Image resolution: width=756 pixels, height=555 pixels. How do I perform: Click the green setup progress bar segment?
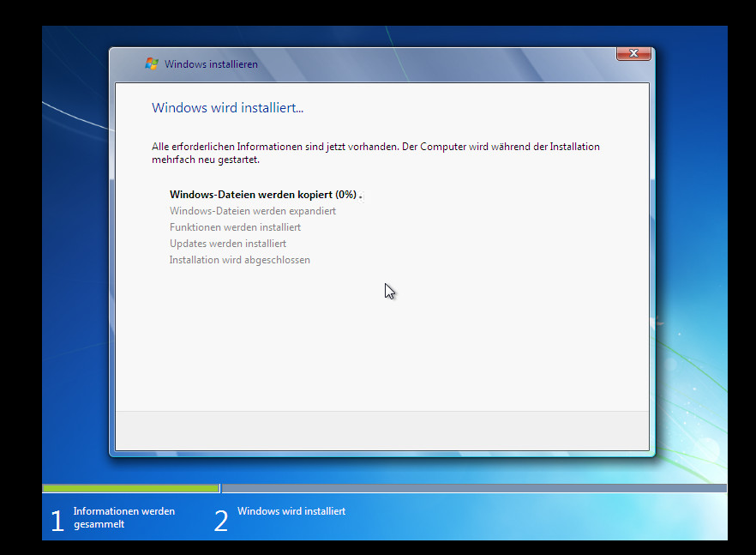click(131, 488)
